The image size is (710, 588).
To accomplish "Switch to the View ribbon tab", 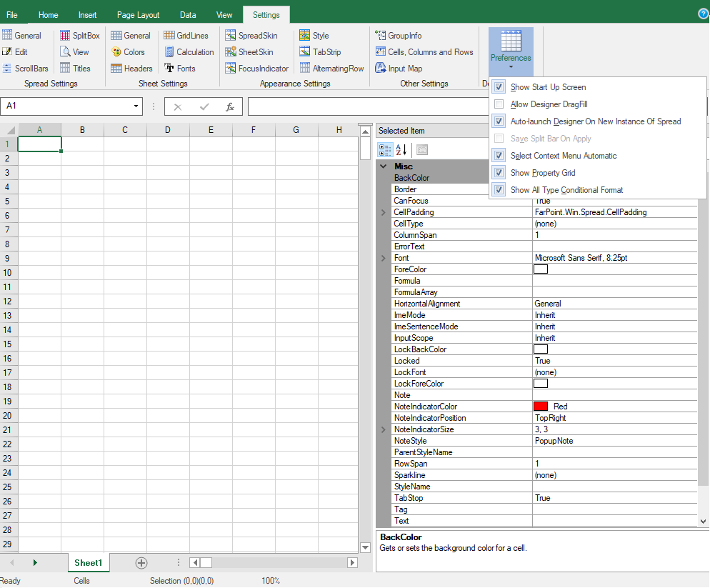I will click(x=224, y=15).
